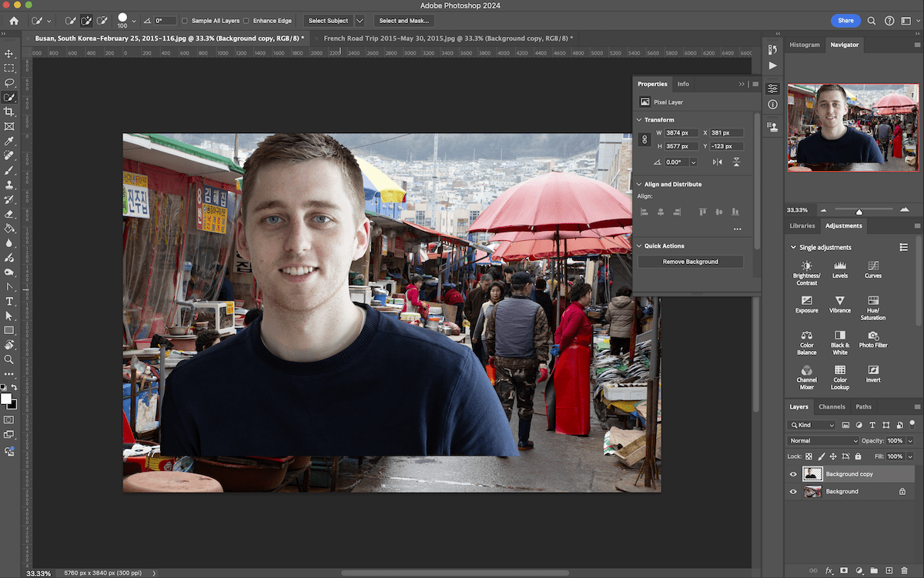
Task: Open the Curves adjustment
Action: pos(872,267)
